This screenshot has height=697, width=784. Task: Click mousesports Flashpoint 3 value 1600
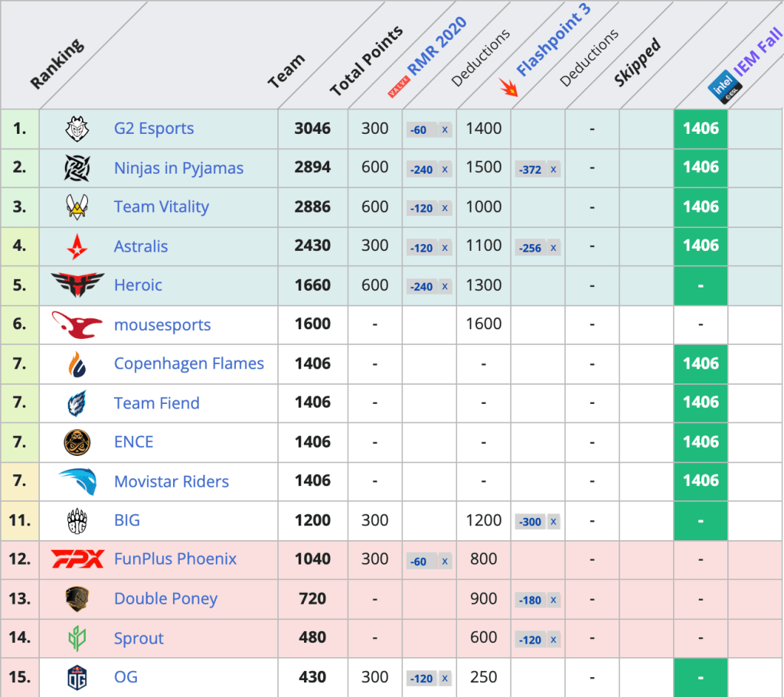pyautogui.click(x=484, y=324)
